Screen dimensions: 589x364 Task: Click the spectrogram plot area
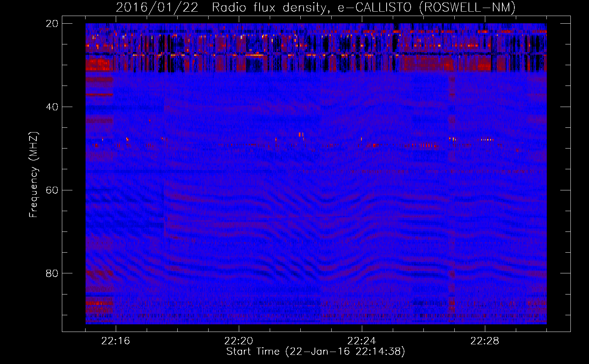[x=316, y=174]
